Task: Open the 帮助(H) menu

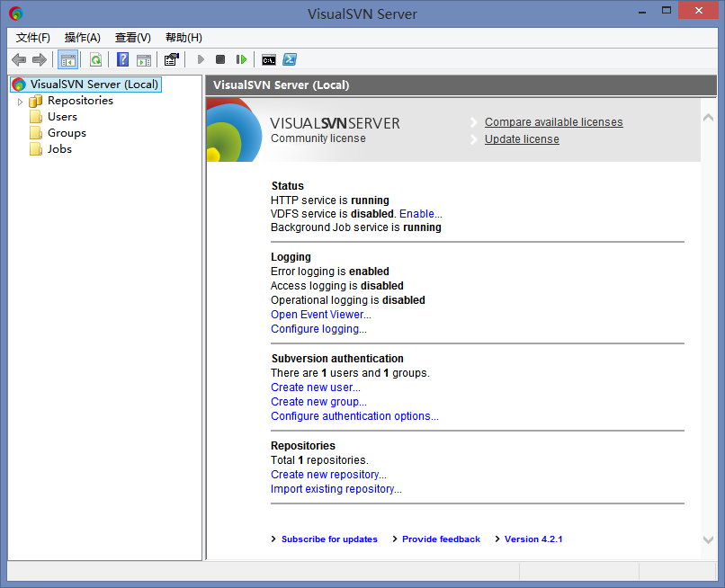Action: [x=183, y=38]
